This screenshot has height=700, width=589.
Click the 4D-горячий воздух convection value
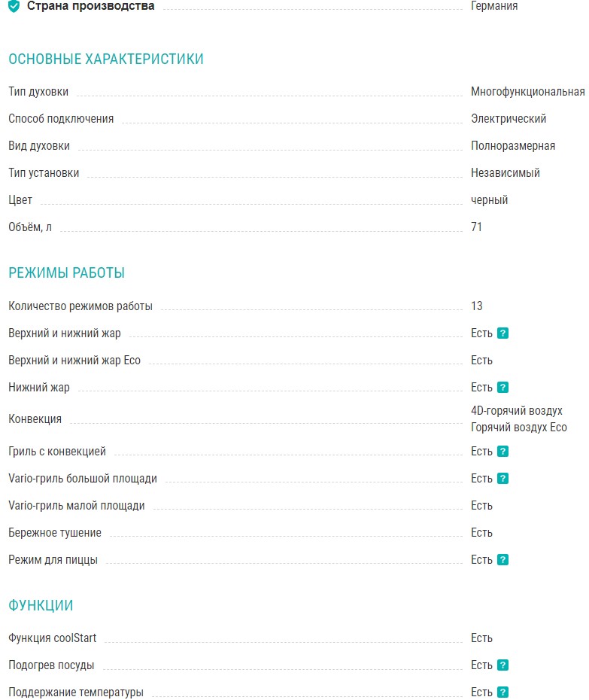click(517, 411)
